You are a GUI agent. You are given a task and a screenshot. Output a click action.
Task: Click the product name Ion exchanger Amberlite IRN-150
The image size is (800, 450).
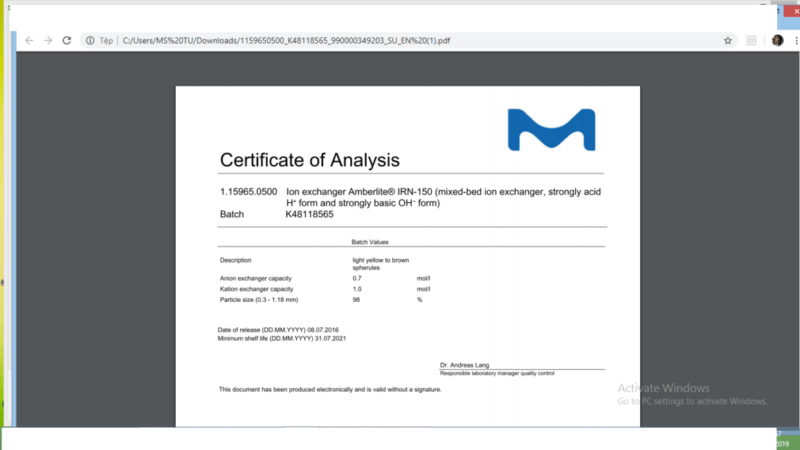tap(443, 197)
